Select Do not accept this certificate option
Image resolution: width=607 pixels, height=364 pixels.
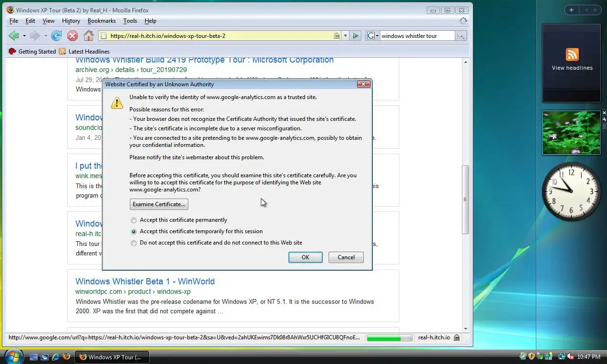134,243
